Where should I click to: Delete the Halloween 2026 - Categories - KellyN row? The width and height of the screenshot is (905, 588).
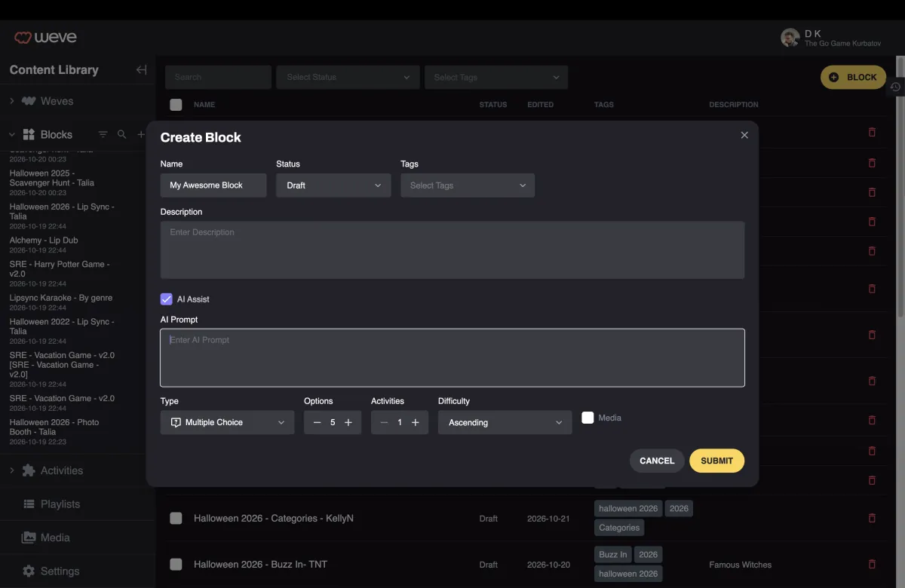873,518
